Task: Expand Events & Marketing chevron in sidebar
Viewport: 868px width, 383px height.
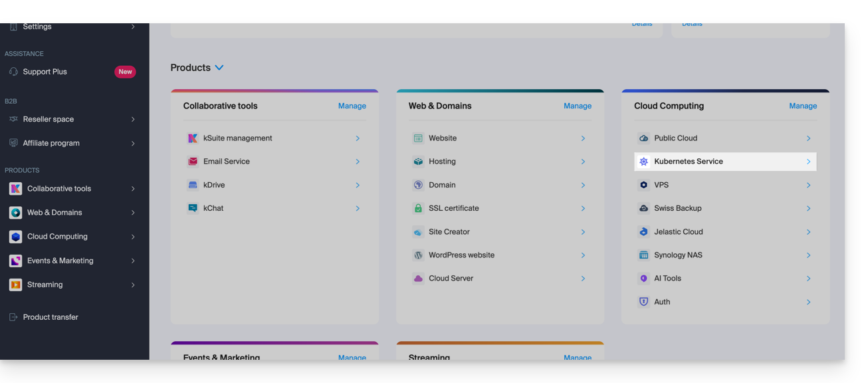Action: coord(133,261)
